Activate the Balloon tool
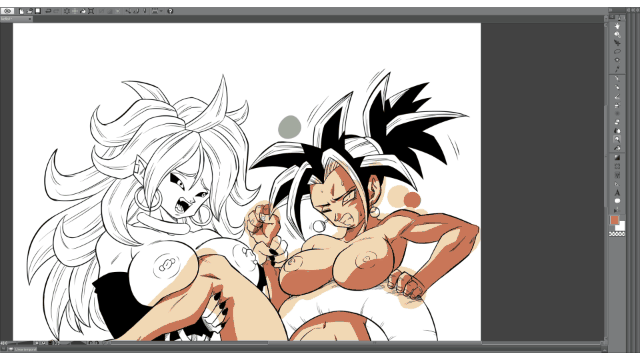Image resolution: width=640 pixels, height=360 pixels. 617,201
